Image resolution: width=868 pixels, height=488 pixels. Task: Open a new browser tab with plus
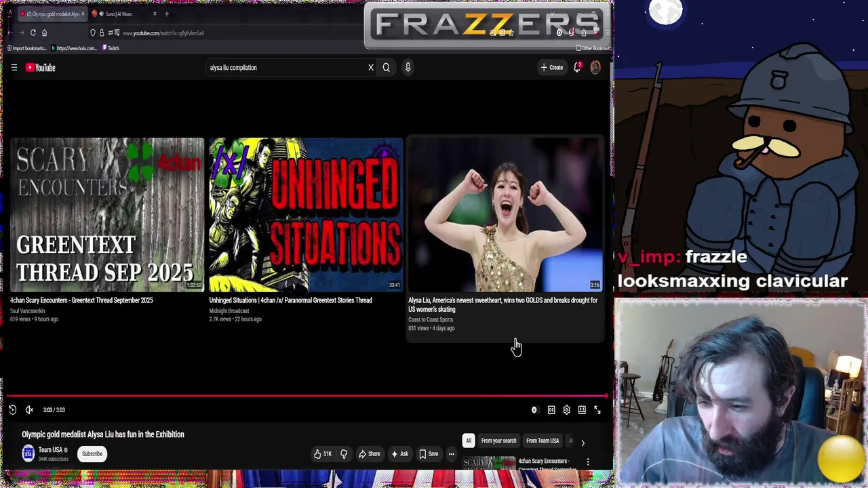coord(166,14)
